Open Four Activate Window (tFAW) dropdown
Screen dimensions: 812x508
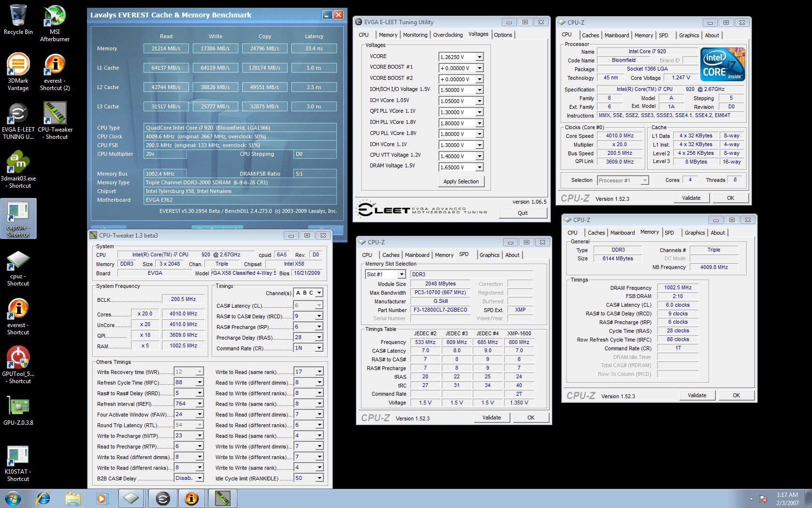[x=200, y=414]
